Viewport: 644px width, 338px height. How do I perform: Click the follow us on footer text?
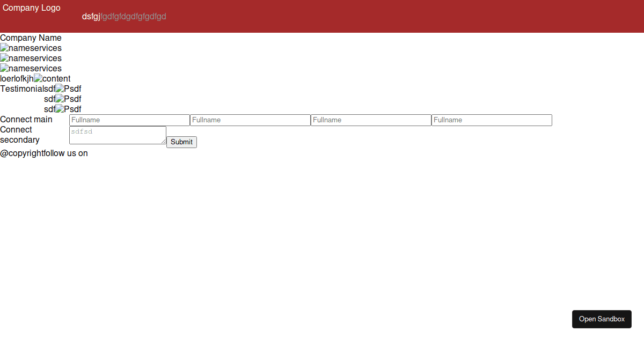pos(65,153)
